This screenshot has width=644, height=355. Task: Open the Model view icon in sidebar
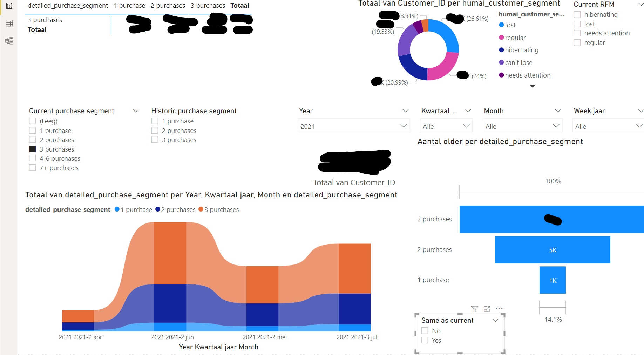coord(9,41)
